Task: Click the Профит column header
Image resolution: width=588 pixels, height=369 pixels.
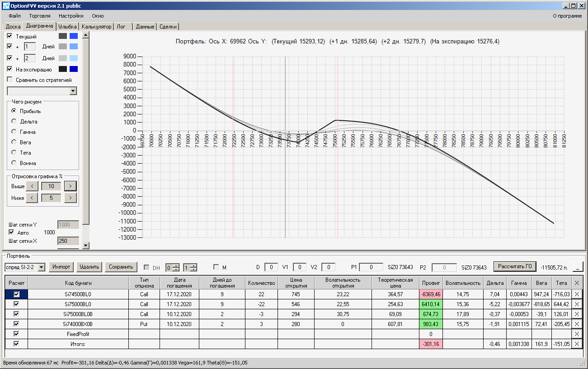Action: click(x=431, y=283)
